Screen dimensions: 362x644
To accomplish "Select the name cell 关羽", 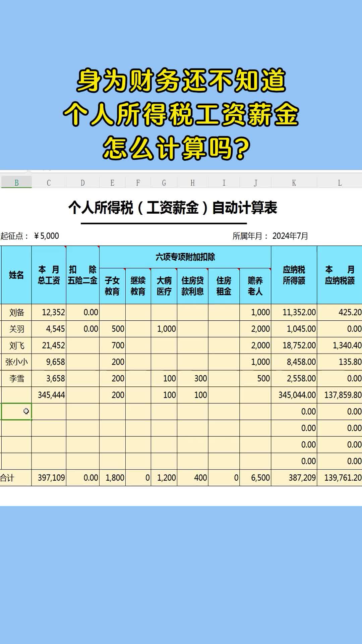I will (x=16, y=329).
